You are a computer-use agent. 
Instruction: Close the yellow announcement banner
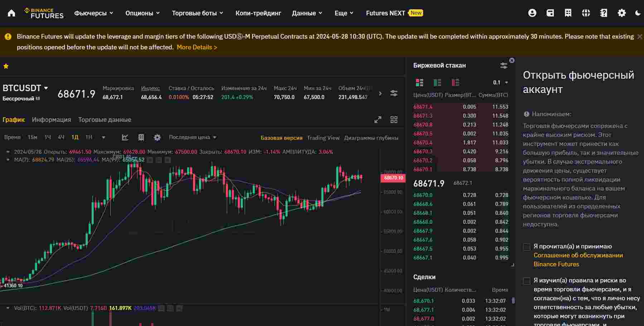point(640,36)
